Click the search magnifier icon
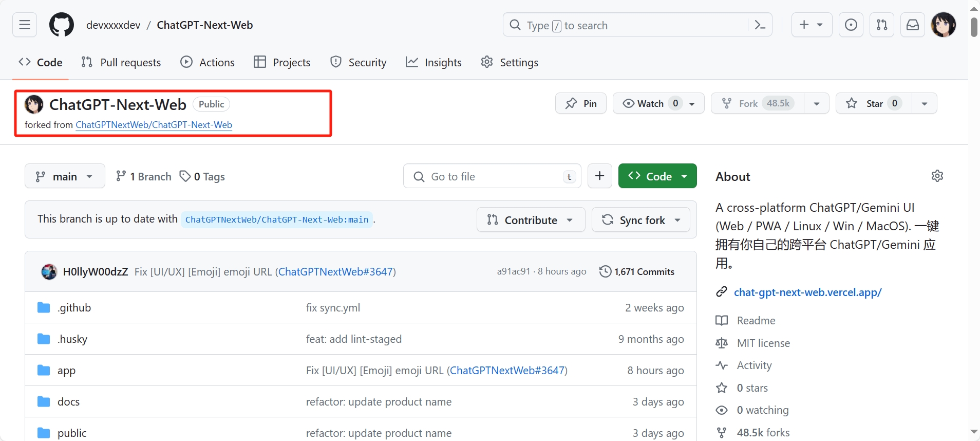The image size is (980, 441). click(x=515, y=25)
